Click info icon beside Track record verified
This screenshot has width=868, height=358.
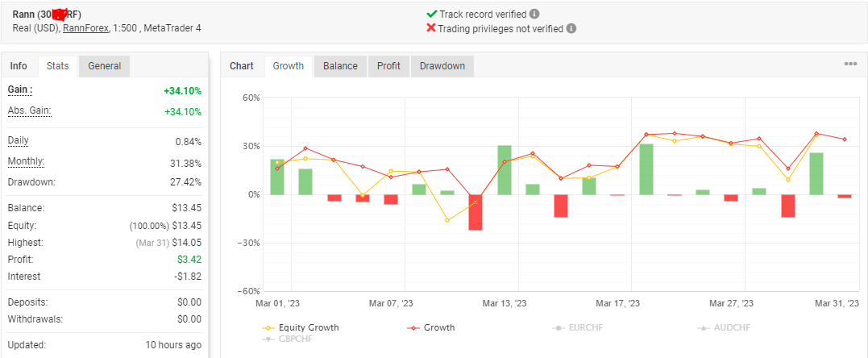coord(534,15)
